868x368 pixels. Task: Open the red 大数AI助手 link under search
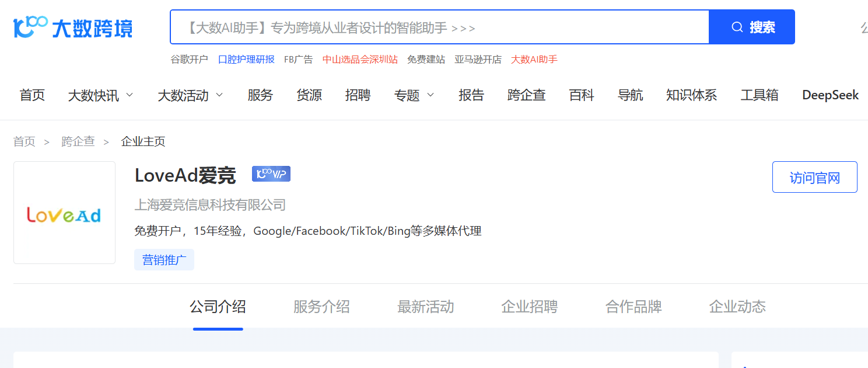pyautogui.click(x=534, y=59)
